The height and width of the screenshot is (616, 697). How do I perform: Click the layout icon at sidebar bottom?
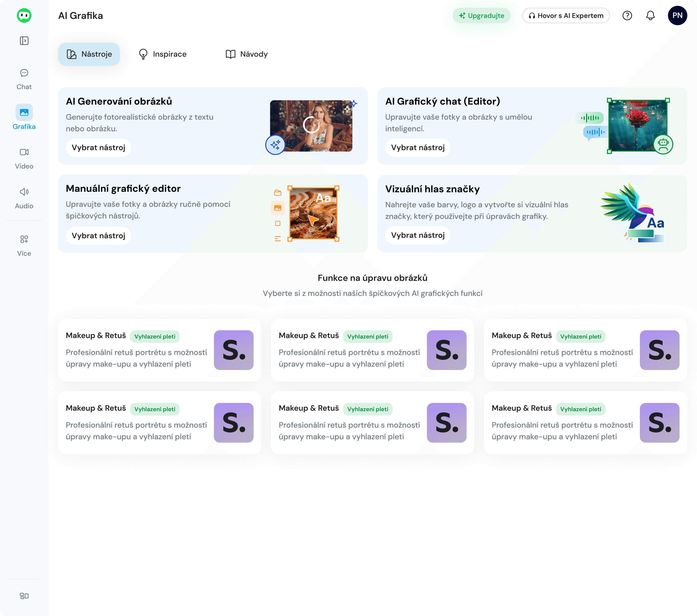point(24,595)
